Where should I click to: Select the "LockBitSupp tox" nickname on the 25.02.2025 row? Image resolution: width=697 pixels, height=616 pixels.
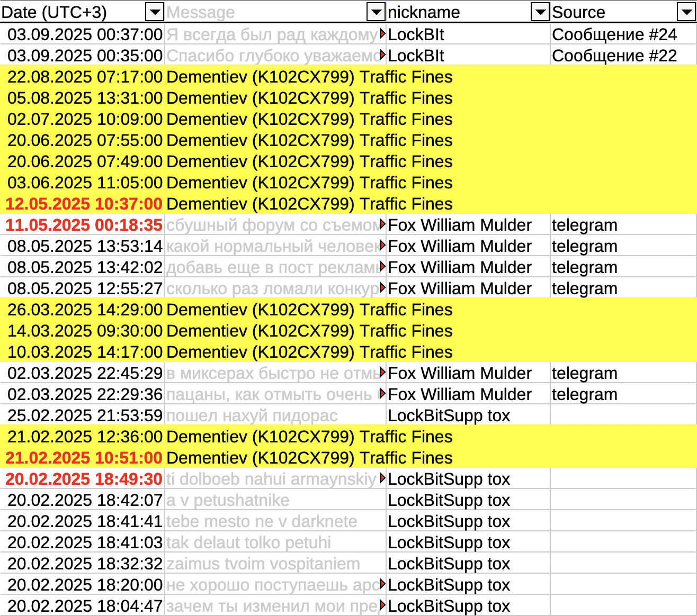(449, 415)
